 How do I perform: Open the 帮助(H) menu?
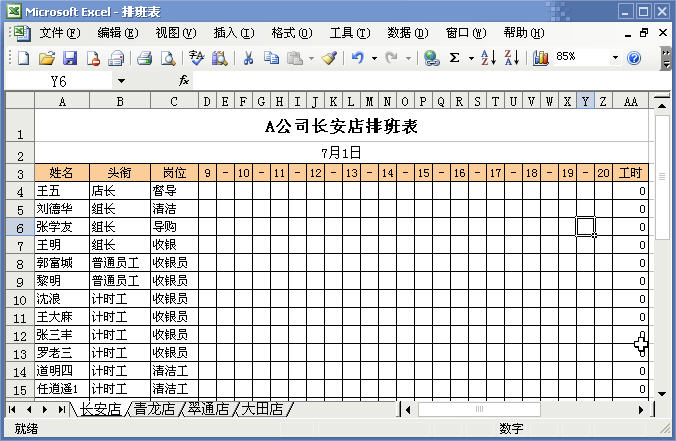tap(524, 33)
